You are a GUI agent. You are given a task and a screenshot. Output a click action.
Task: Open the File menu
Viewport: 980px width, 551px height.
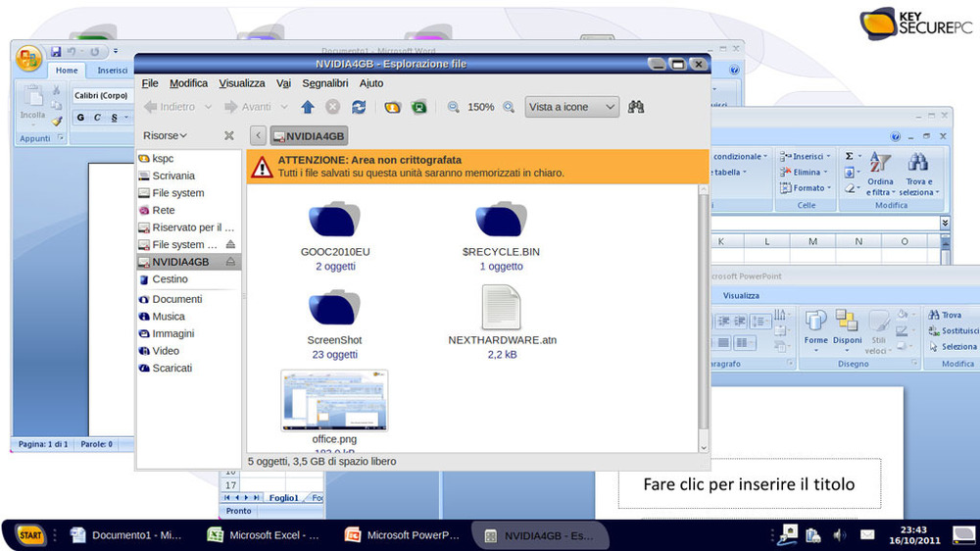click(x=149, y=83)
